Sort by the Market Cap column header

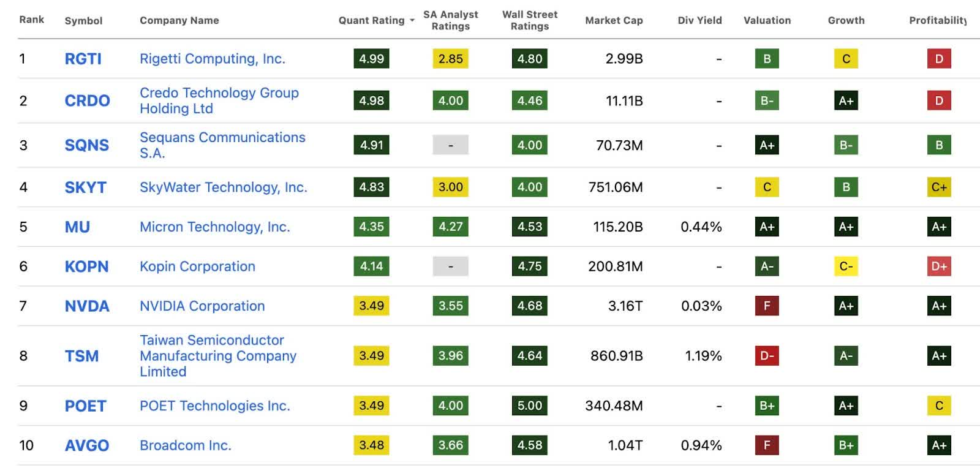pos(614,20)
